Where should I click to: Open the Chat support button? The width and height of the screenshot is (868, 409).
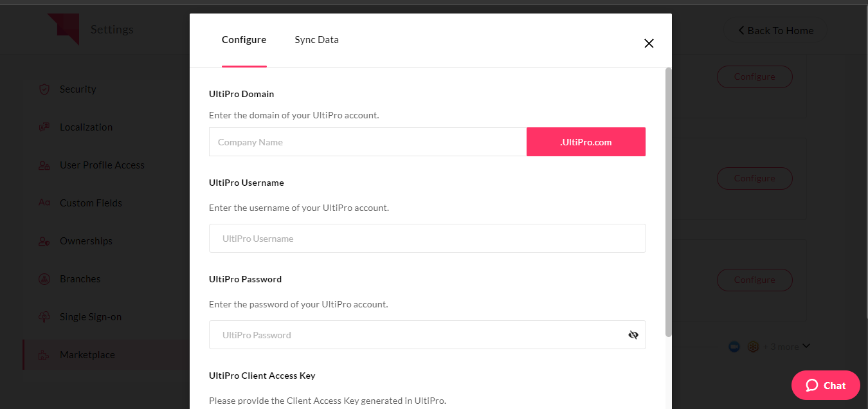click(826, 385)
